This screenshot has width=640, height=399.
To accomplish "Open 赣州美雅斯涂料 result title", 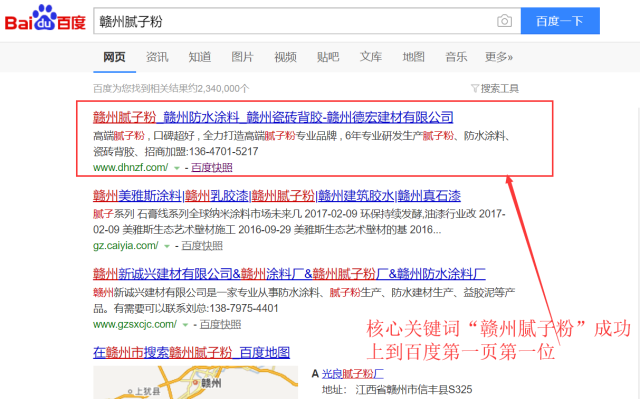I will (x=277, y=196).
